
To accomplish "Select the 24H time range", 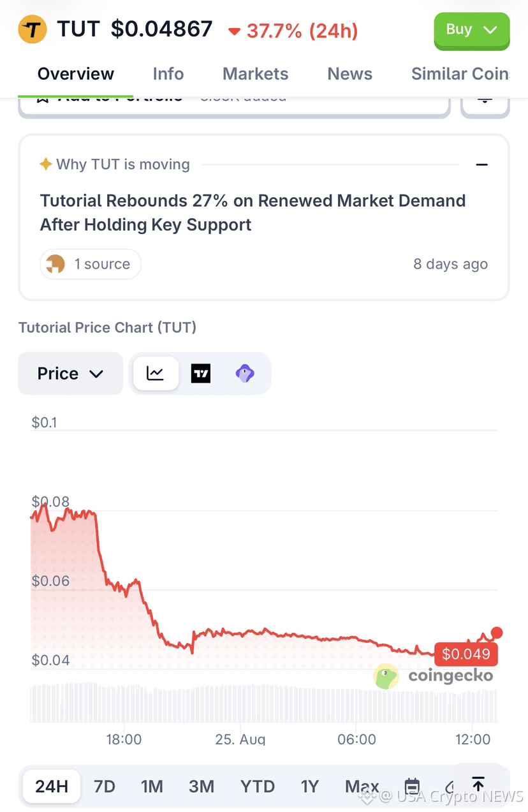I will click(52, 786).
